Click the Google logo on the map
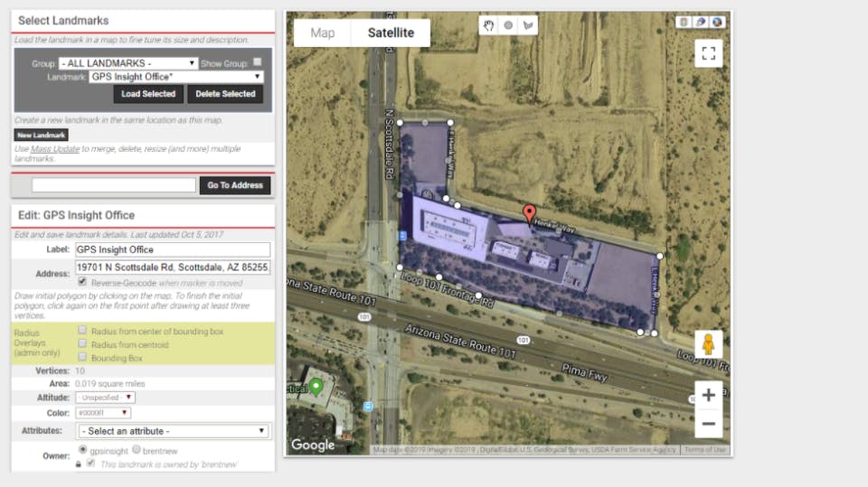This screenshot has width=868, height=487. (x=313, y=445)
